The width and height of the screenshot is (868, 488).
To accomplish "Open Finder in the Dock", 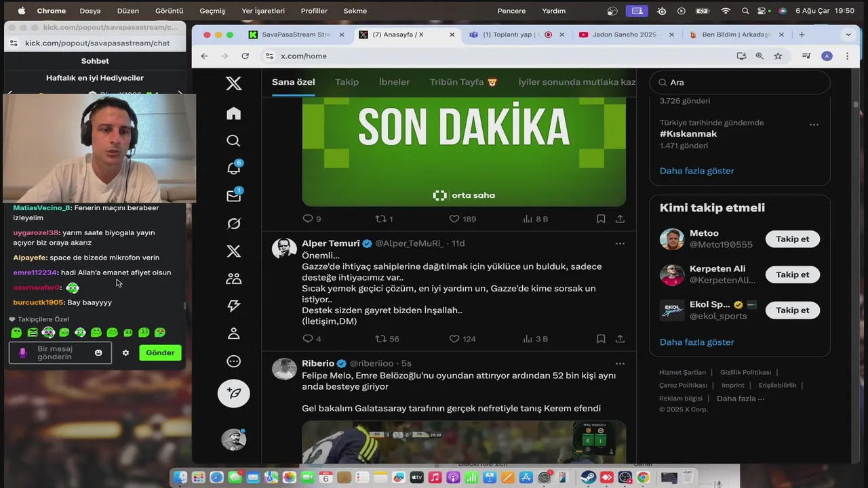I will click(x=180, y=477).
